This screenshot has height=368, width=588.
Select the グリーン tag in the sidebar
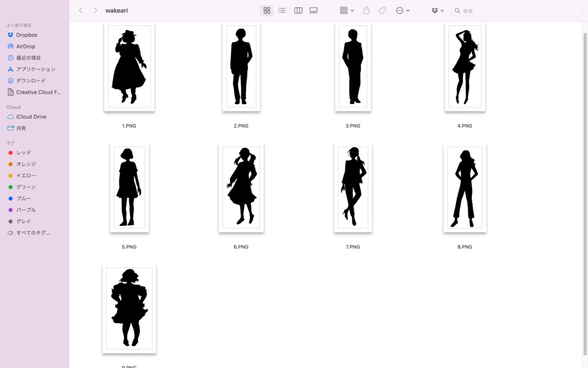[x=25, y=187]
